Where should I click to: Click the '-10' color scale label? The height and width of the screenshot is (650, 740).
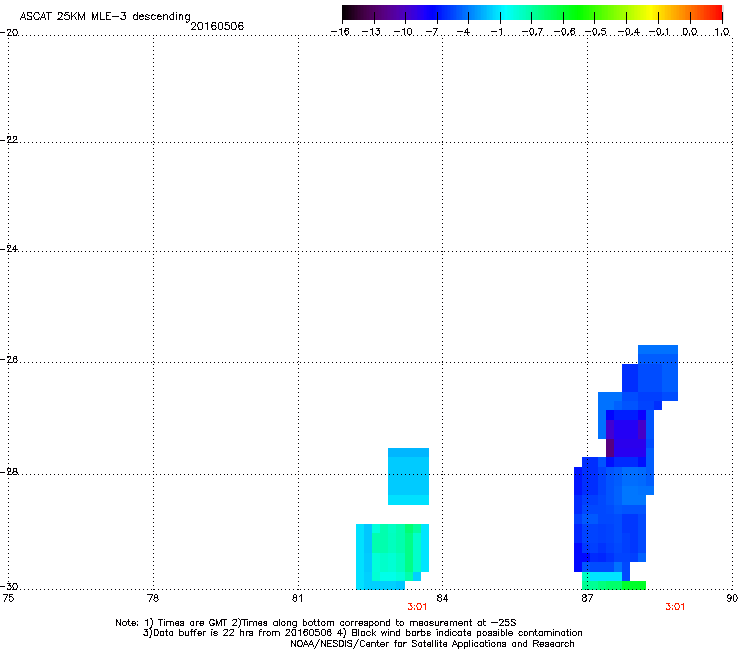coord(403,32)
